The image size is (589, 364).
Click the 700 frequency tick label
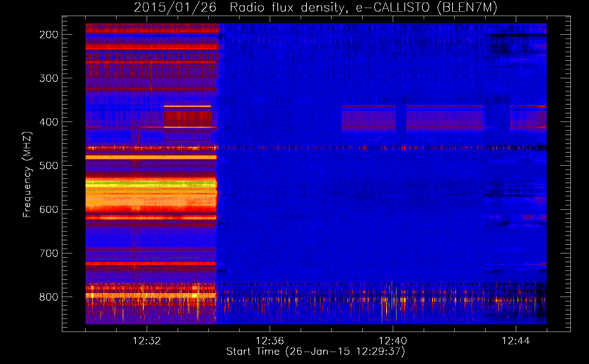(x=49, y=253)
